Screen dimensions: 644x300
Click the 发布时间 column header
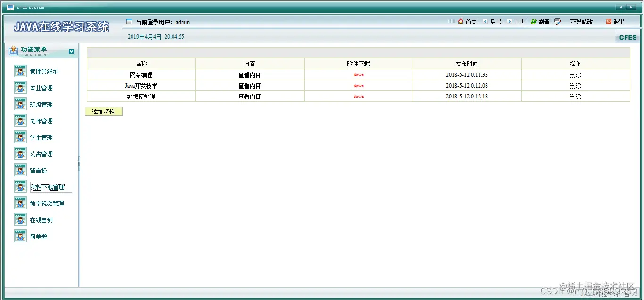point(467,64)
